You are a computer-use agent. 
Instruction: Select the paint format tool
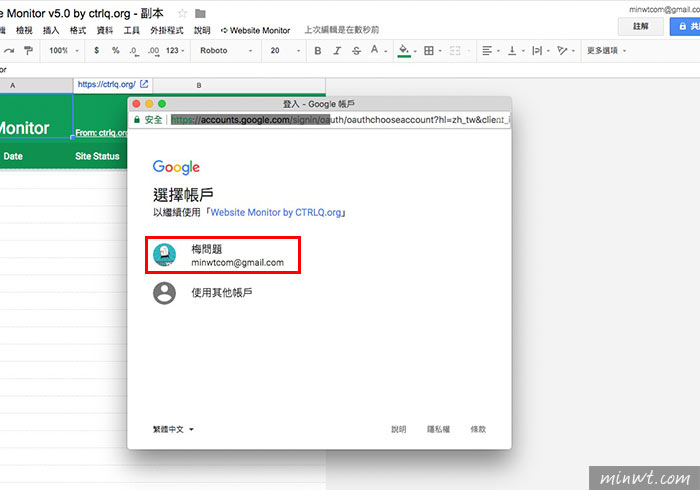click(x=28, y=50)
